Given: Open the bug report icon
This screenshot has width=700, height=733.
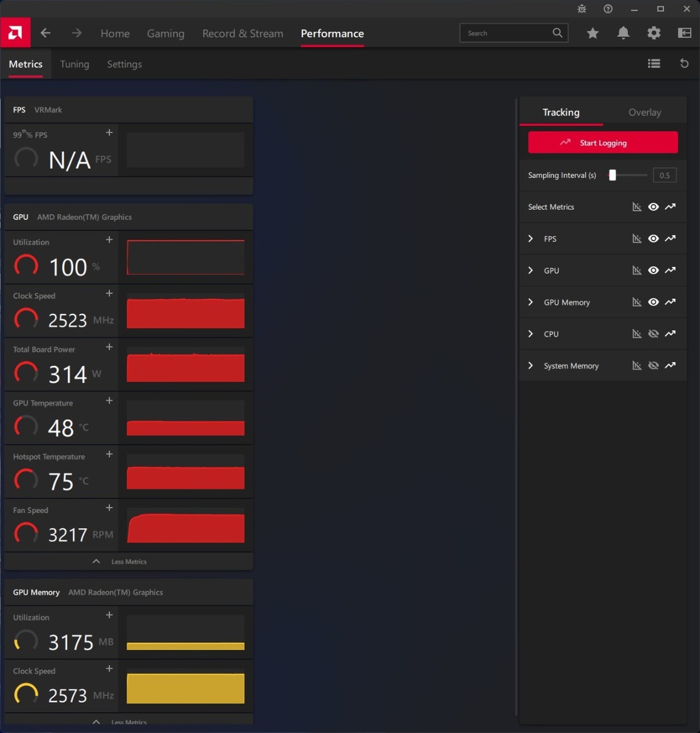Looking at the screenshot, I should pyautogui.click(x=582, y=9).
